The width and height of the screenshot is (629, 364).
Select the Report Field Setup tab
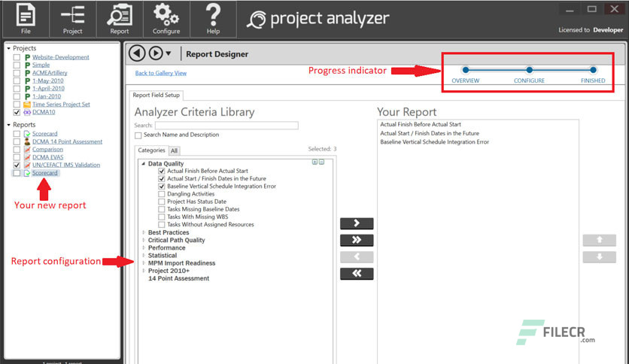156,95
